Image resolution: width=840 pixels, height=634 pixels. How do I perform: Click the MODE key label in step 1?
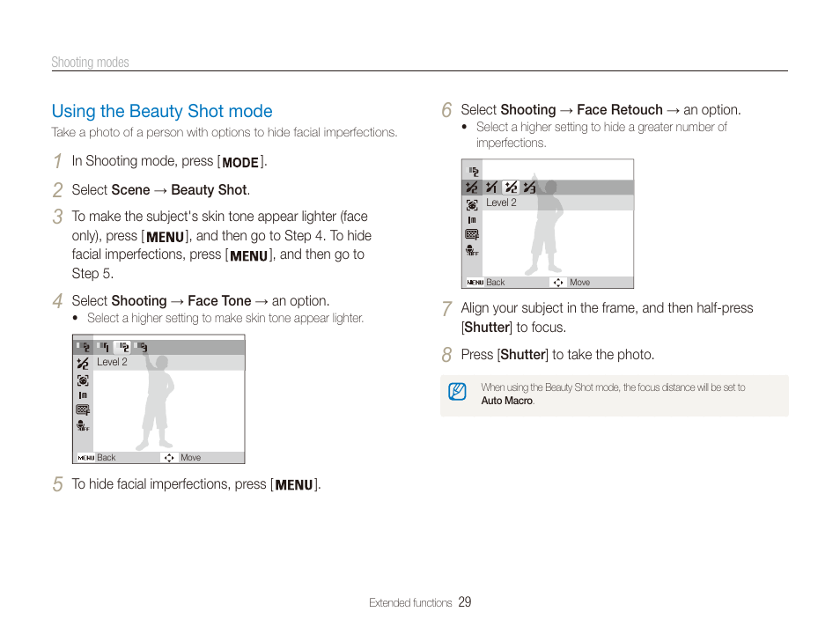[x=240, y=162]
